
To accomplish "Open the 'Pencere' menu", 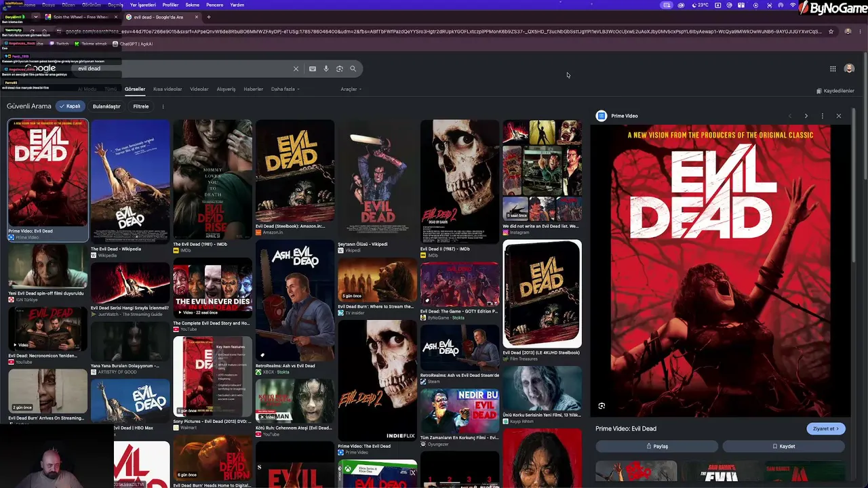I will 215,5.
